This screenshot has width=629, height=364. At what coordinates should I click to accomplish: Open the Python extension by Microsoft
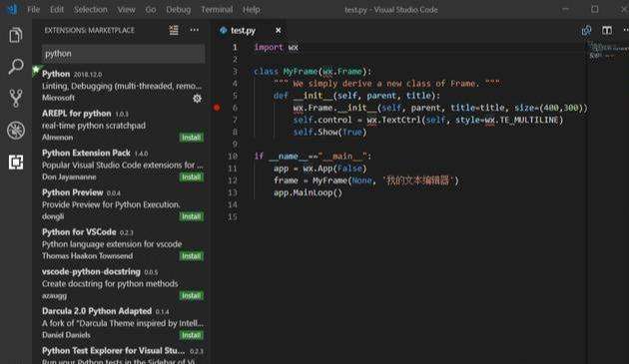point(122,86)
